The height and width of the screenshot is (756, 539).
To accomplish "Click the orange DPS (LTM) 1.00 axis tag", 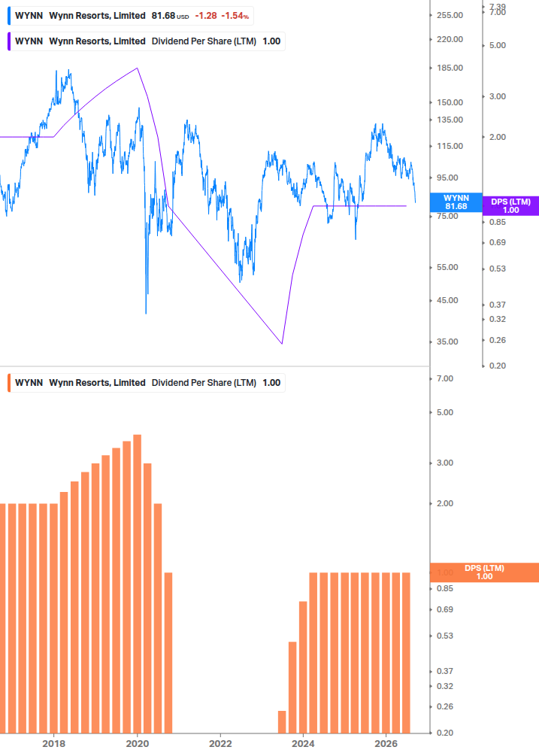I will (484, 572).
